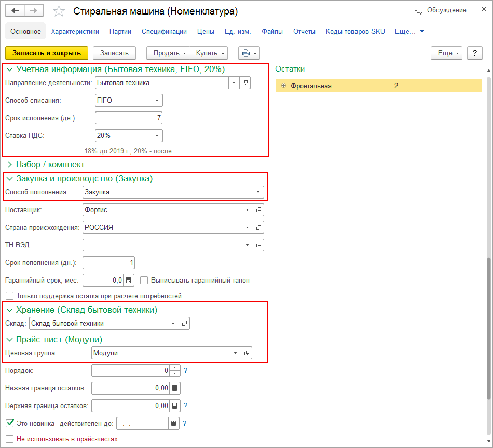The height and width of the screenshot is (448, 493).
Task: Open Способ пополнения dropdown
Action: point(258,192)
